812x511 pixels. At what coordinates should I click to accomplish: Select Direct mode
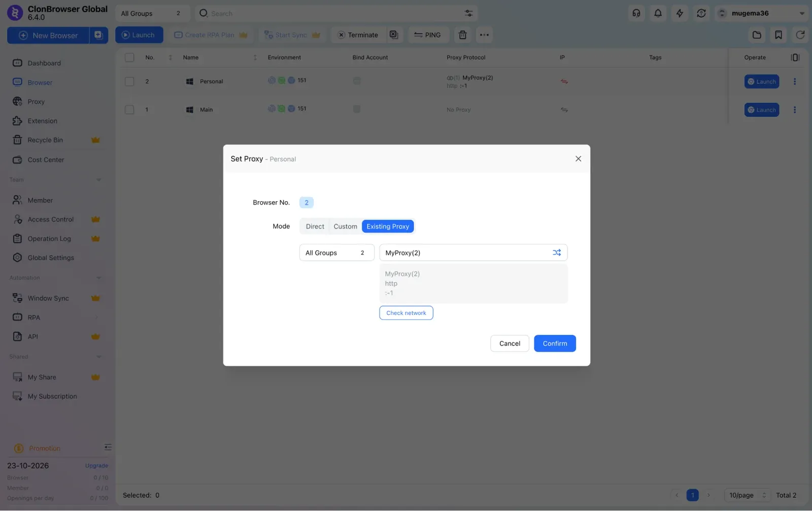click(x=315, y=227)
